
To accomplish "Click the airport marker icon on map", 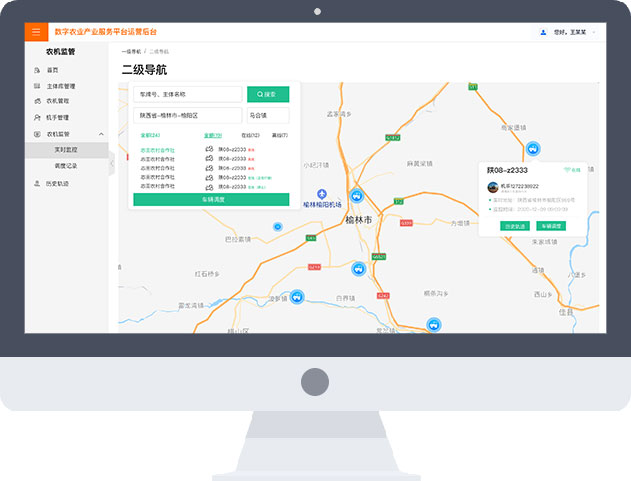I will [321, 193].
